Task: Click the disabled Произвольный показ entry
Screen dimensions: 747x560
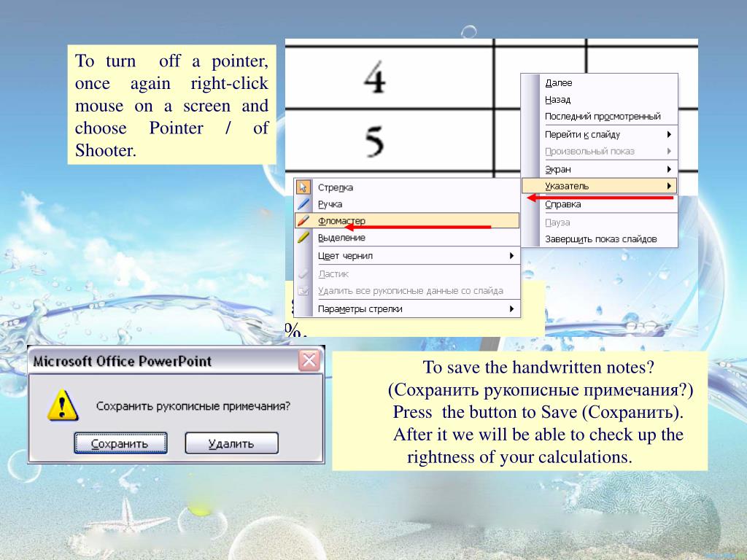Action: tap(600, 151)
